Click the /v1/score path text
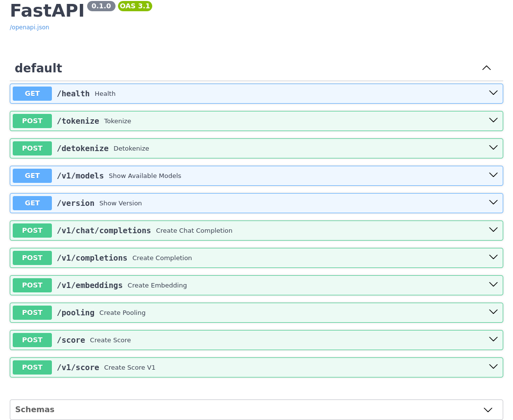 (x=78, y=368)
